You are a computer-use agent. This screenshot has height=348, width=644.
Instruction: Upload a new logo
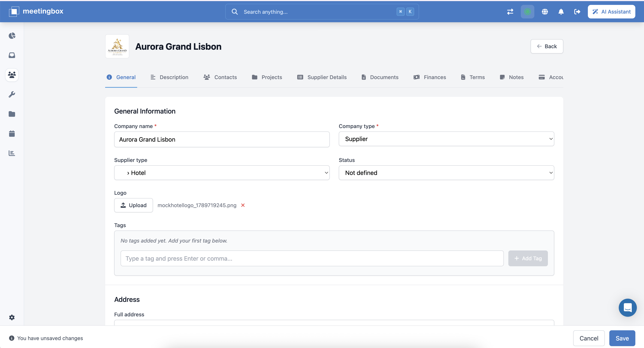click(x=134, y=205)
